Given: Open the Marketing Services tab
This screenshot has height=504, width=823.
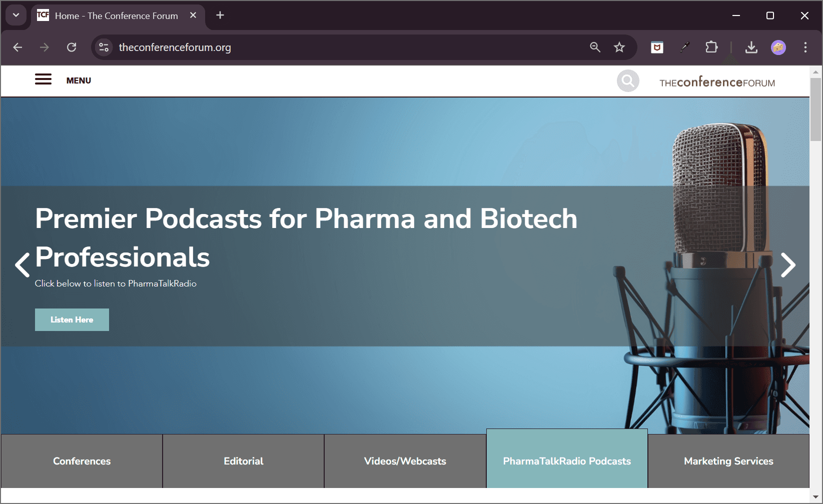Looking at the screenshot, I should pyautogui.click(x=728, y=461).
